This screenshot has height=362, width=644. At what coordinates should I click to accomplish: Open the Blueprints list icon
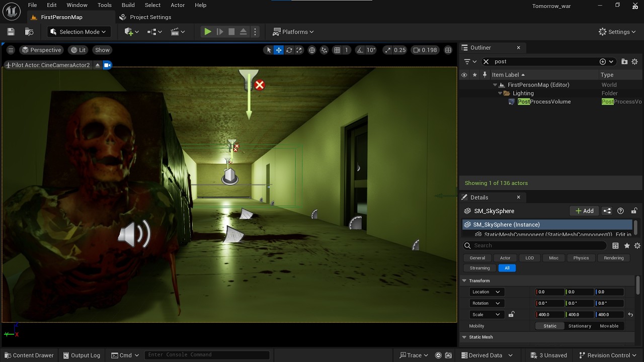pos(154,32)
